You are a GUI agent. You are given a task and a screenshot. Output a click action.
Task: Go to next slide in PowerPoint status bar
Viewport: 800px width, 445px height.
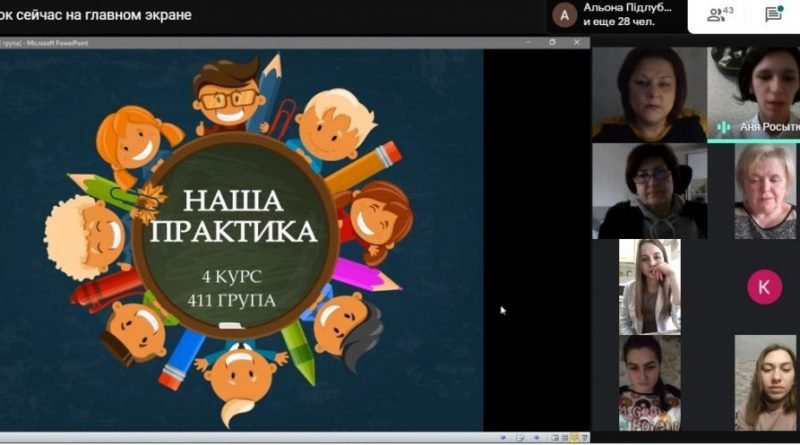point(536,437)
